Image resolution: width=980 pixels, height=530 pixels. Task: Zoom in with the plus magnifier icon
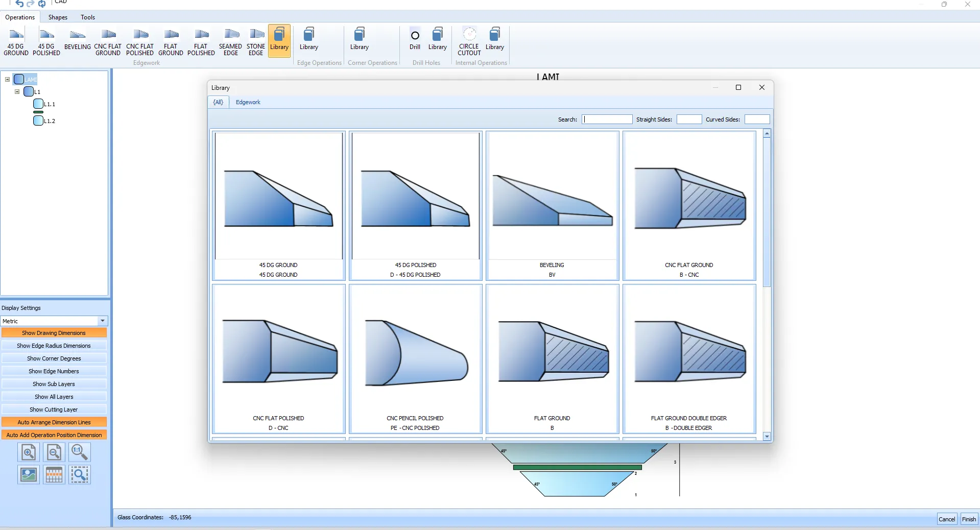coord(29,452)
